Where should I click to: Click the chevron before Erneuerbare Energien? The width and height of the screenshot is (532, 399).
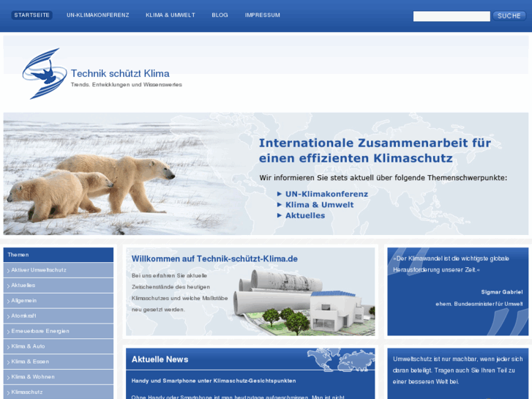point(8,332)
